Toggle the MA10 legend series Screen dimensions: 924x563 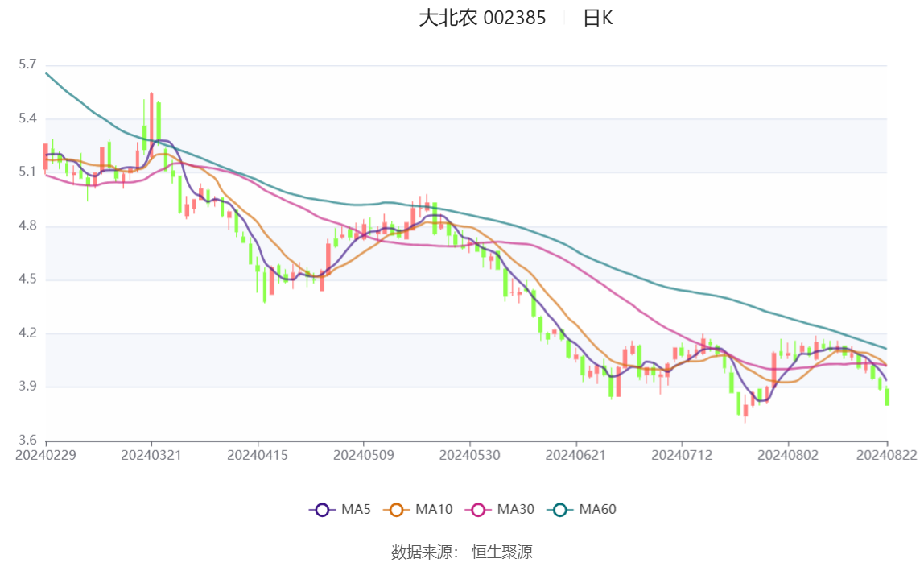pyautogui.click(x=418, y=509)
